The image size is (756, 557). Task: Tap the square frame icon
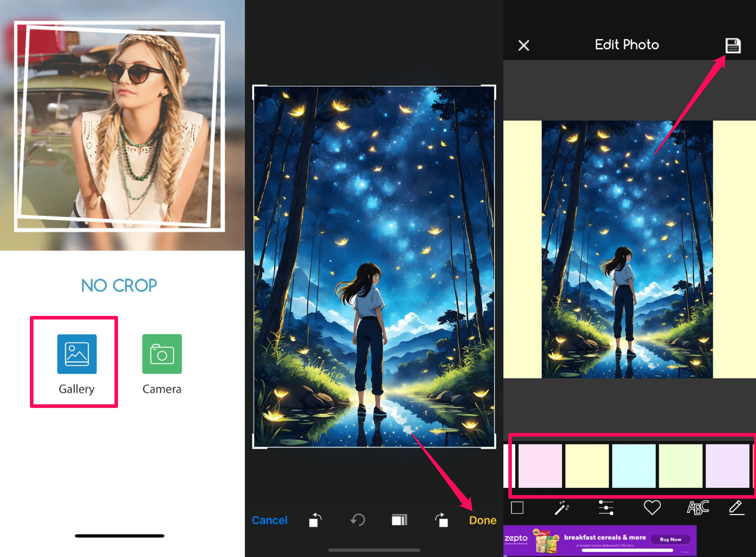pos(517,507)
